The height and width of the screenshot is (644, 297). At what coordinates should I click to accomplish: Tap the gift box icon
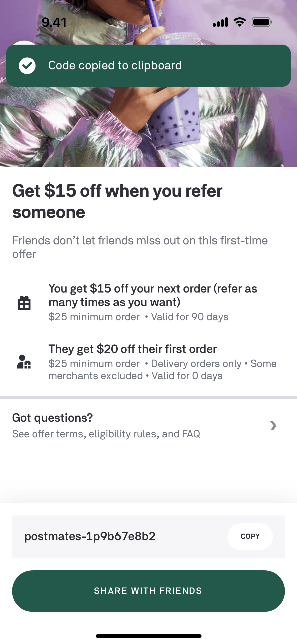point(24,303)
